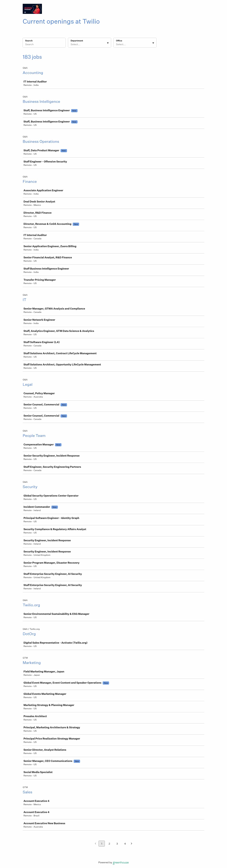227x868 pixels.
Task: Click the Twilio logo image at top
Action: click(x=32, y=9)
